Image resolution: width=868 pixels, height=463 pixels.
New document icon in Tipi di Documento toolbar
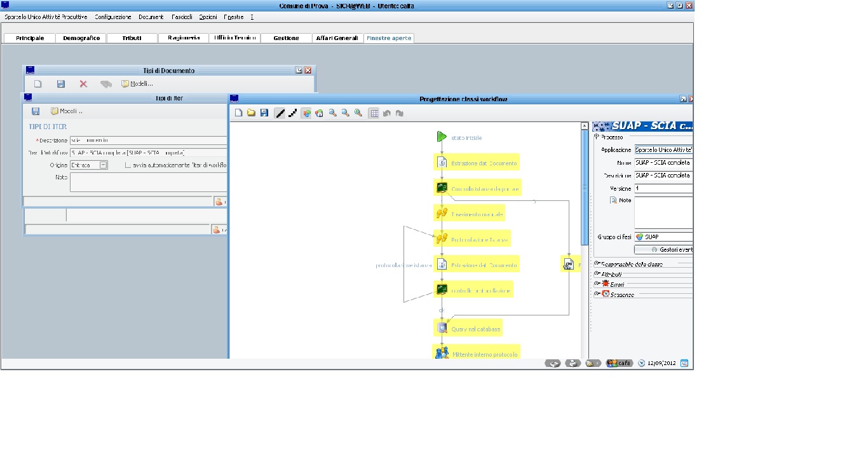(x=38, y=83)
